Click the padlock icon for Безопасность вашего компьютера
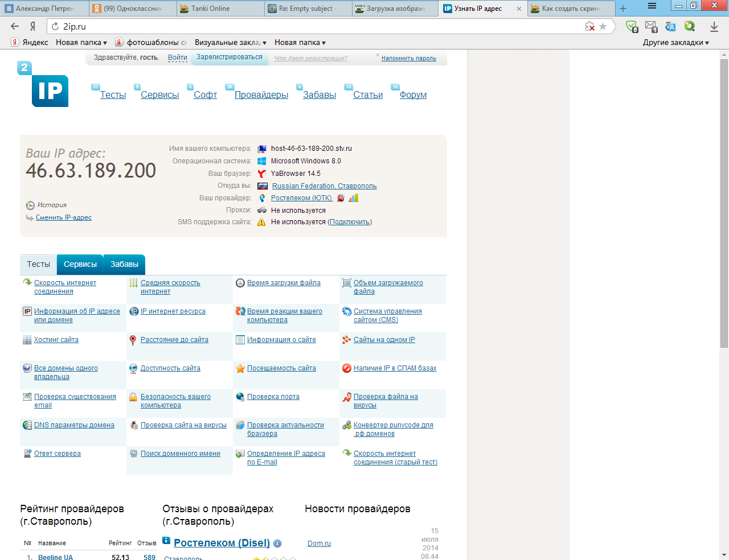Image resolution: width=729 pixels, height=560 pixels. click(x=133, y=397)
